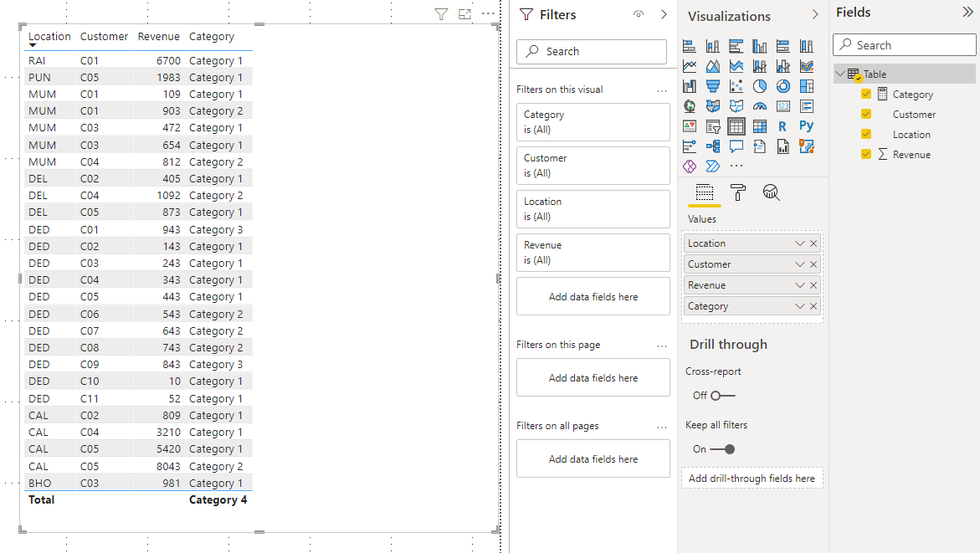
Task: Select the Paginated report visual
Action: tap(783, 146)
